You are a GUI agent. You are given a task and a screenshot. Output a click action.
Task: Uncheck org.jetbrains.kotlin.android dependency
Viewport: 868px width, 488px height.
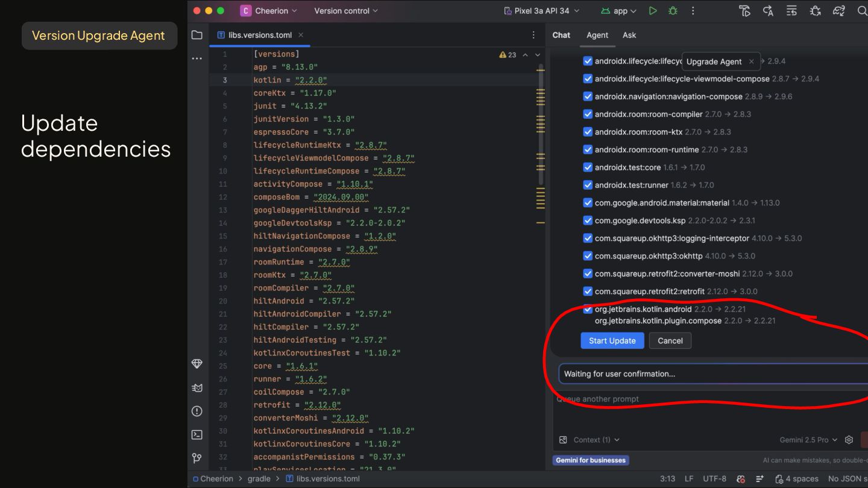[x=588, y=309]
